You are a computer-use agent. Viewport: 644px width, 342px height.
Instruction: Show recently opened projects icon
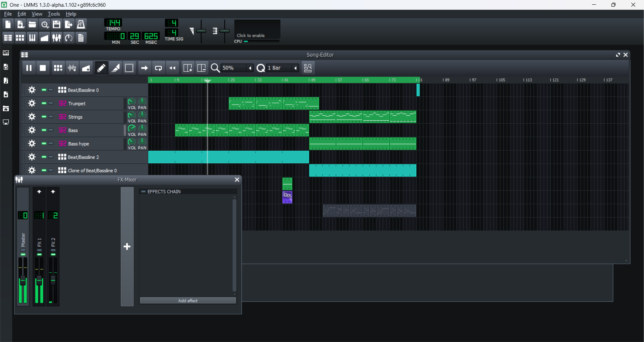tap(45, 24)
